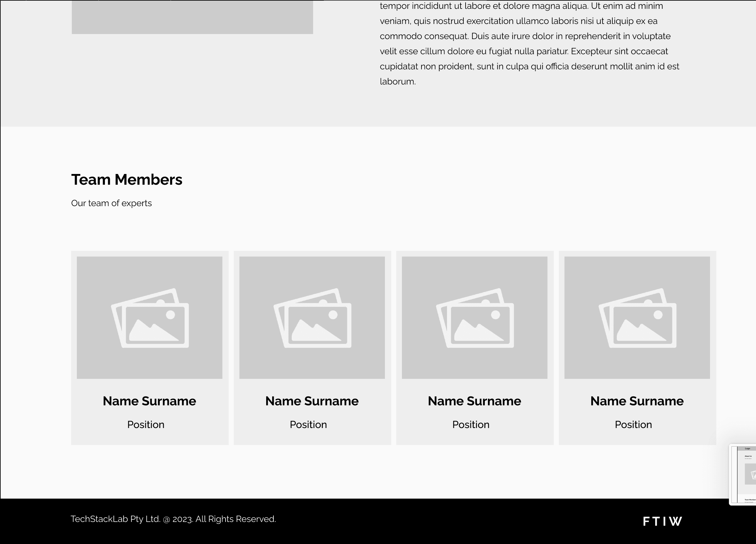Click Position label under fourth team member
The height and width of the screenshot is (544, 756).
point(633,425)
